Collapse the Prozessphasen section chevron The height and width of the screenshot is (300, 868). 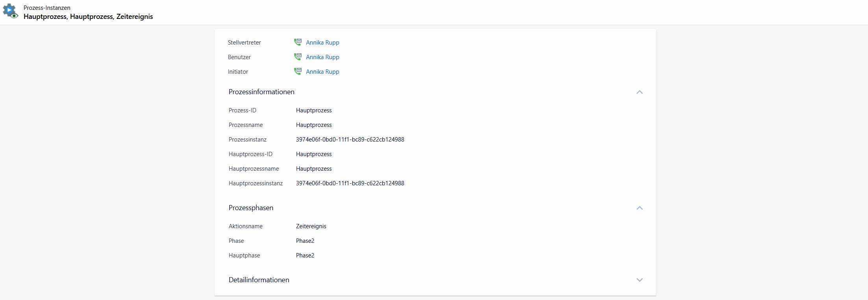point(639,208)
